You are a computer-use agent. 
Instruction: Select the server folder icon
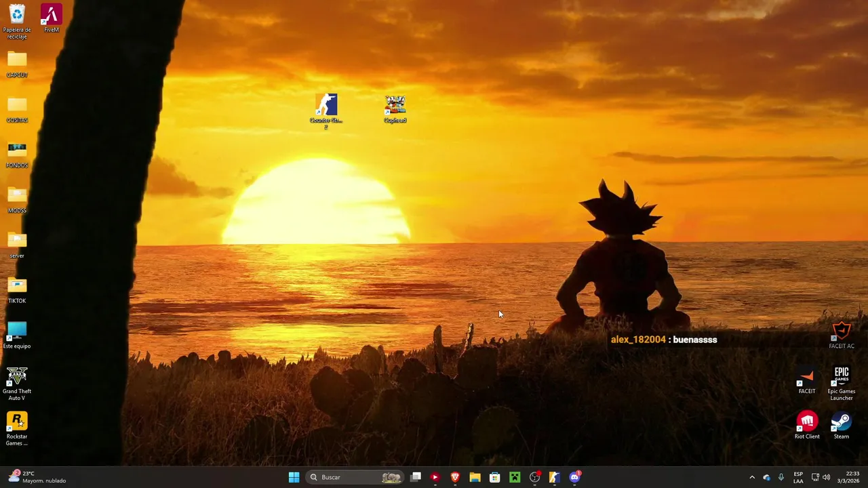17,245
